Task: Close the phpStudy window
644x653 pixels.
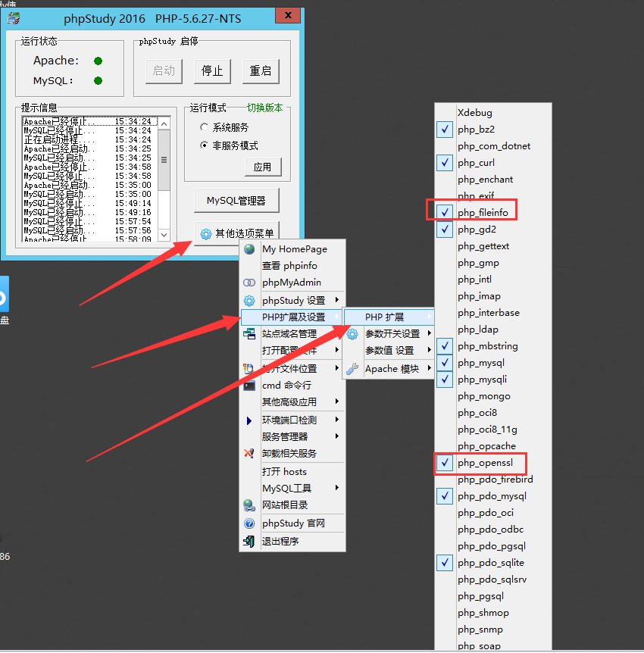Action: 288,15
